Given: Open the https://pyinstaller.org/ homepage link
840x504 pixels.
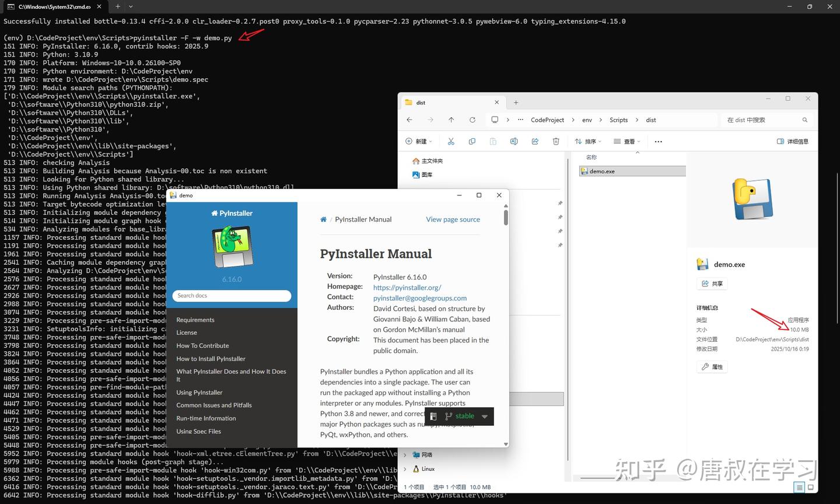Looking at the screenshot, I should tap(407, 287).
